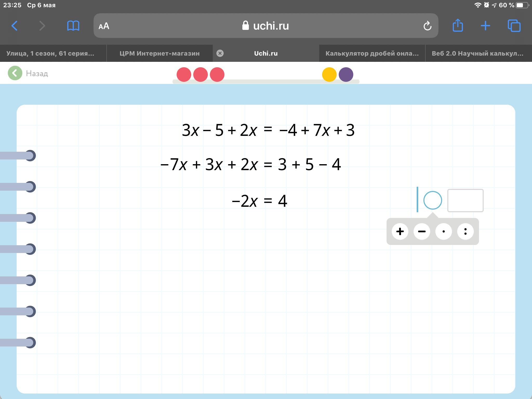
Task: Choose the minus operation button
Action: tap(422, 231)
